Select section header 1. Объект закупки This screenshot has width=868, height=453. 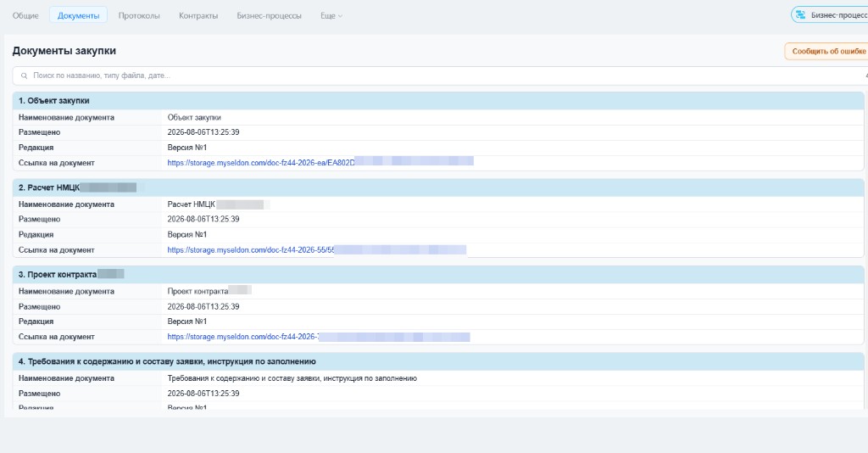point(438,101)
